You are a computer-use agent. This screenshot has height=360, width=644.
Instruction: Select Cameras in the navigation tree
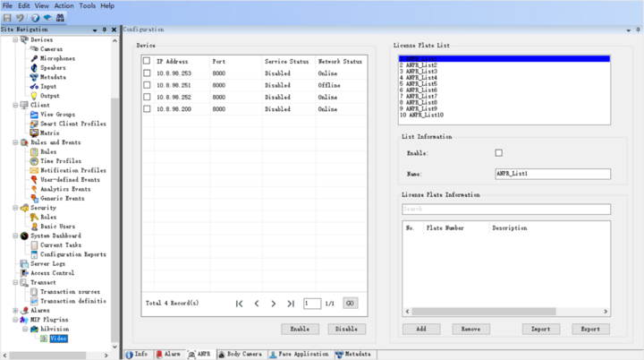tap(50, 49)
